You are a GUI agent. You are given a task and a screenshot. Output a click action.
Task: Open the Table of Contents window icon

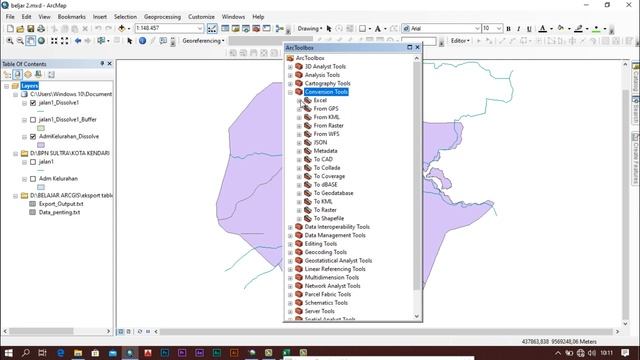point(225,29)
